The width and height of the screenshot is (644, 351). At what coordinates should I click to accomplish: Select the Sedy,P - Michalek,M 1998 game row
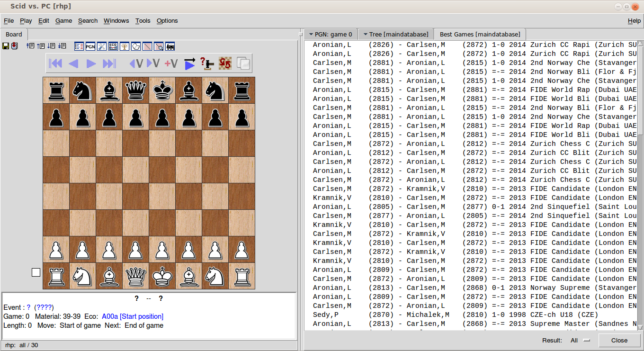click(x=471, y=315)
